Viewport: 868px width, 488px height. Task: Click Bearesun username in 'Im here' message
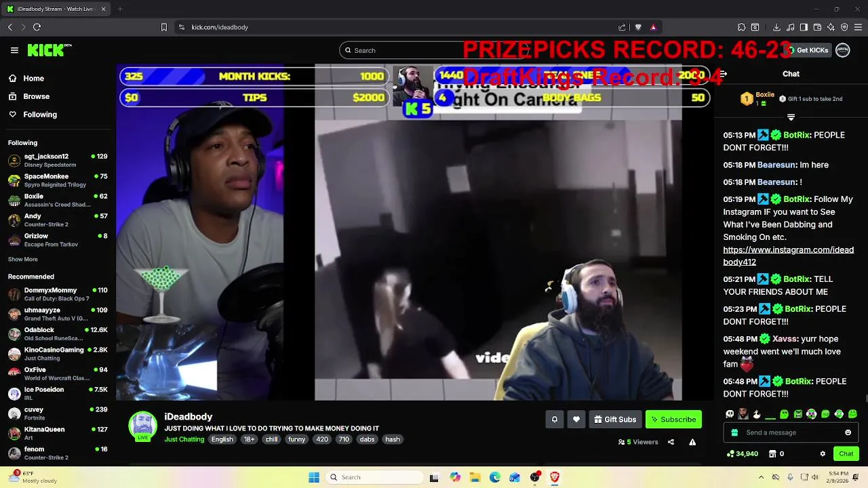pos(776,165)
